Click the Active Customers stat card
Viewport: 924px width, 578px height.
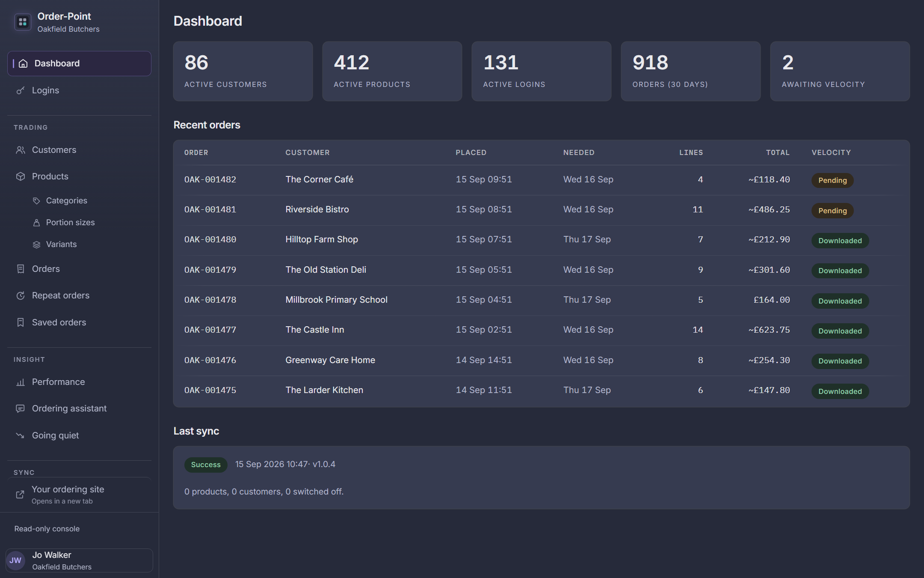point(243,71)
